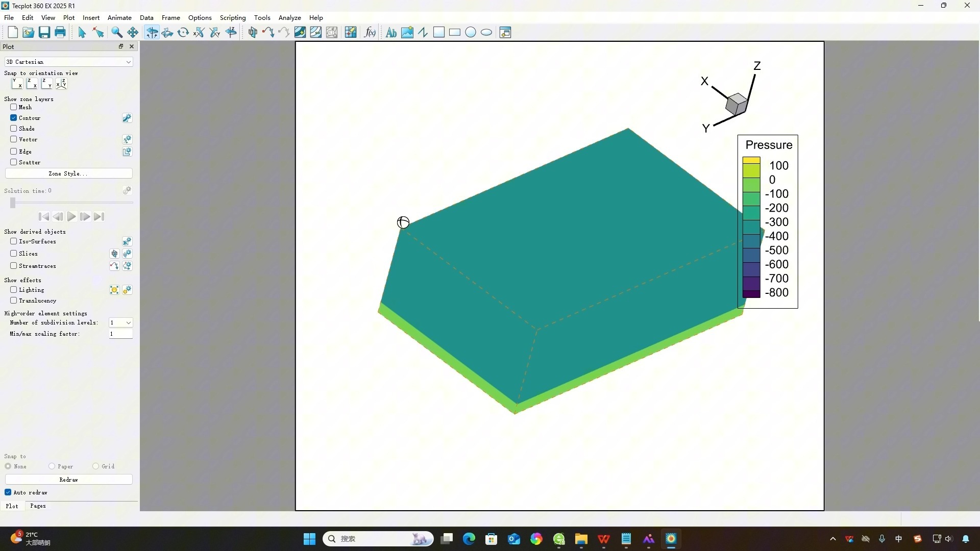The image size is (980, 551).
Task: Click the Zone Style button
Action: (68, 173)
